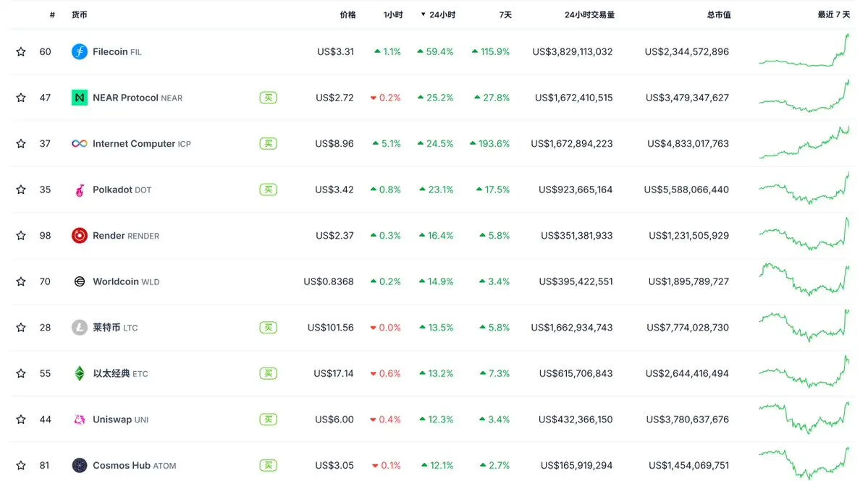This screenshot has width=868, height=481.
Task: Open the Worldcoin 7-day sparkline
Action: point(804,280)
